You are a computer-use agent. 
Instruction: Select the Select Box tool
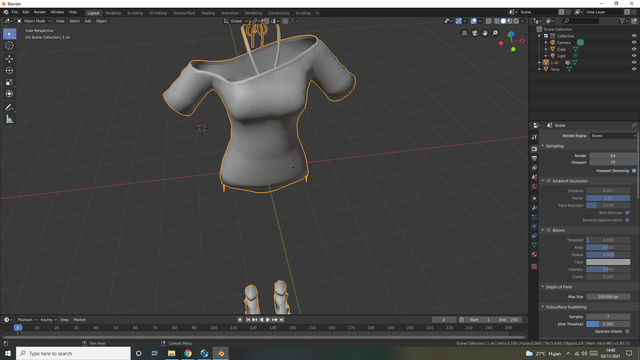[x=9, y=34]
